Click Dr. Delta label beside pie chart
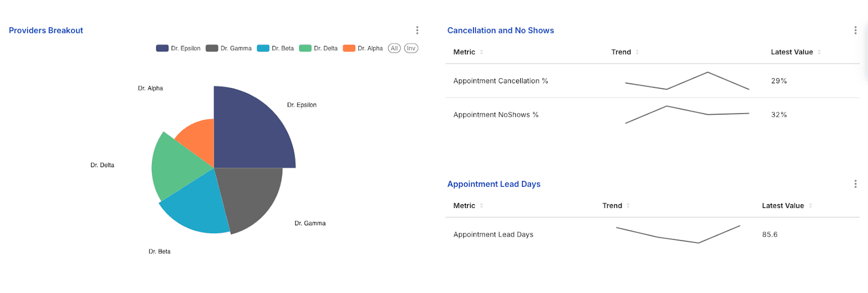 (102, 165)
